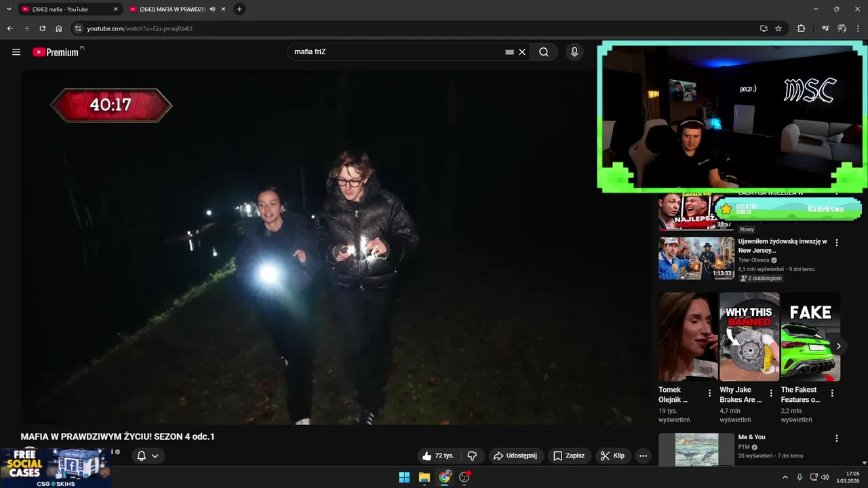The height and width of the screenshot is (488, 868).
Task: Reload the current page
Action: coord(42,28)
